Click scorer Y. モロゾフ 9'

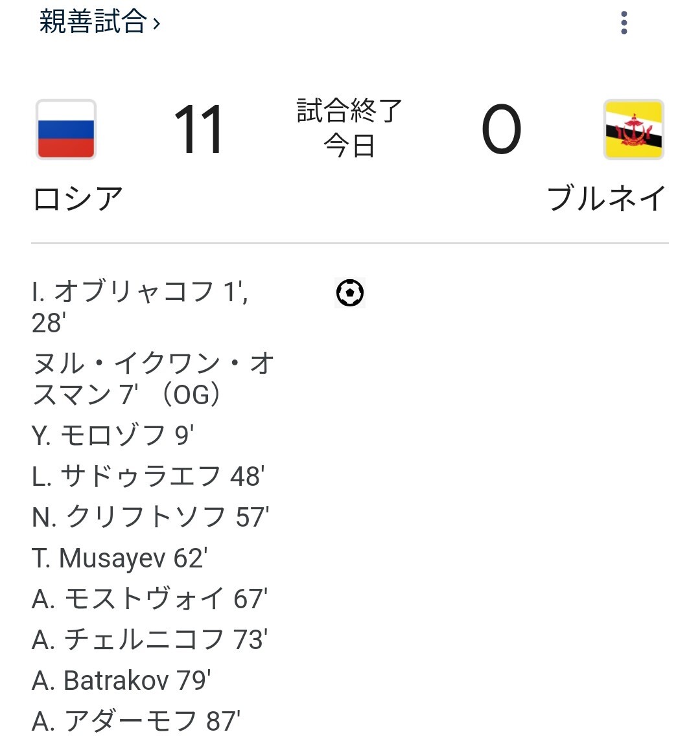click(x=113, y=436)
